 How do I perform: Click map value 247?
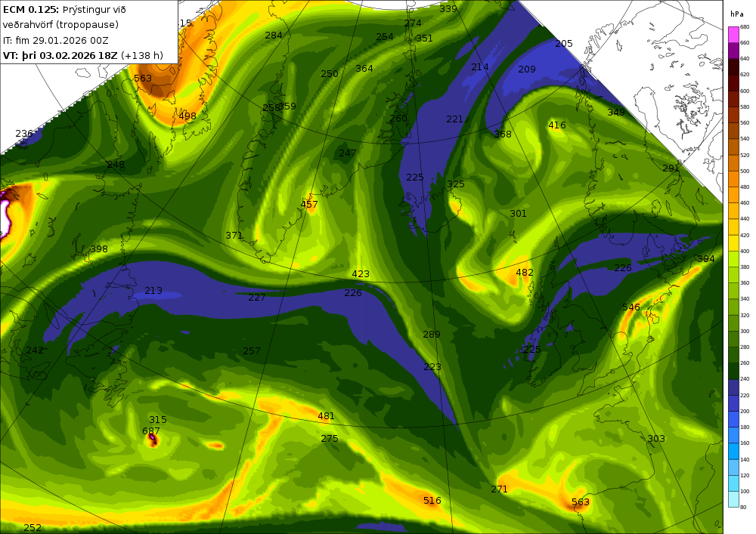347,153
